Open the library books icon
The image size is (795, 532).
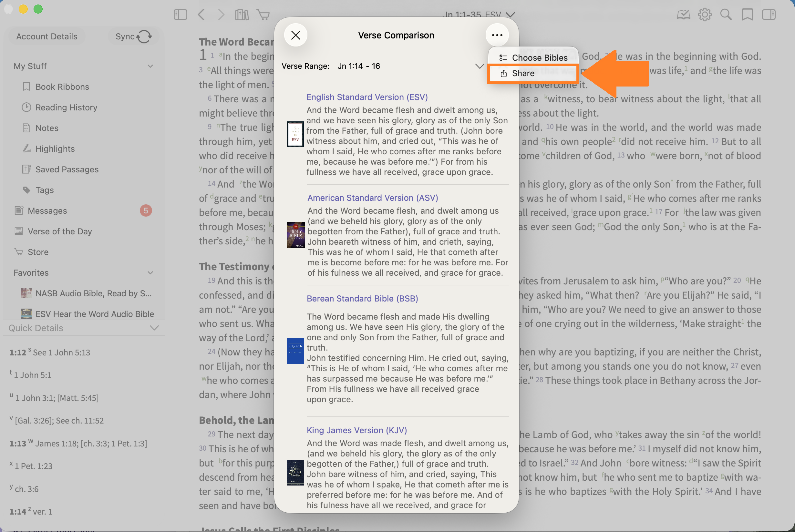242,15
